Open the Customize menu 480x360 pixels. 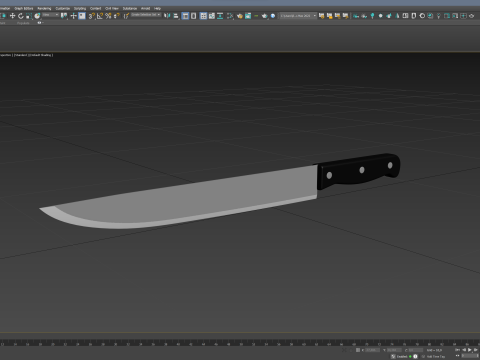[63, 8]
